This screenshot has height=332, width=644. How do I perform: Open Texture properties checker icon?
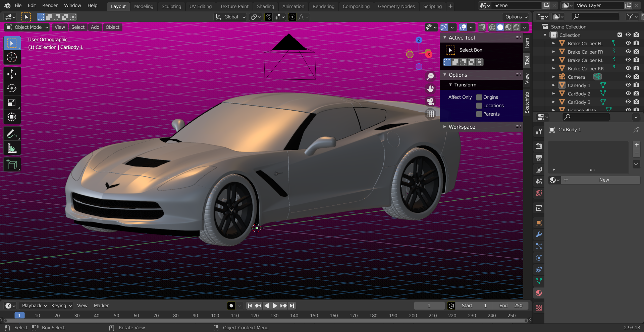539,308
